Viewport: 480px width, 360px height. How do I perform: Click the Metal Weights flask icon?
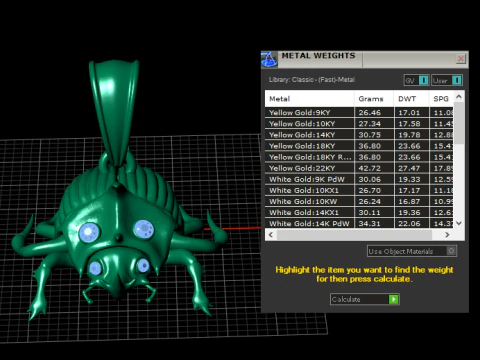coord(269,59)
